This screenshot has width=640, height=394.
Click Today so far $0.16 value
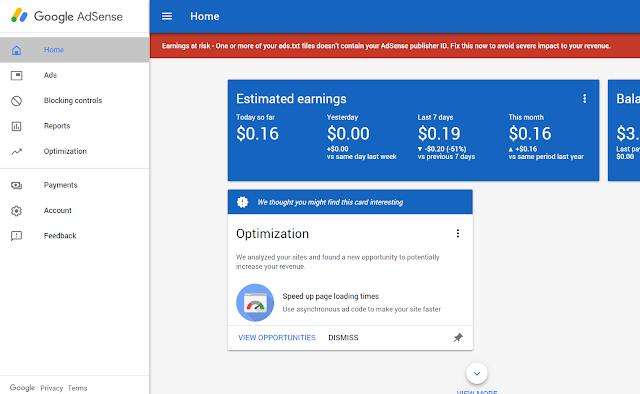coord(258,134)
